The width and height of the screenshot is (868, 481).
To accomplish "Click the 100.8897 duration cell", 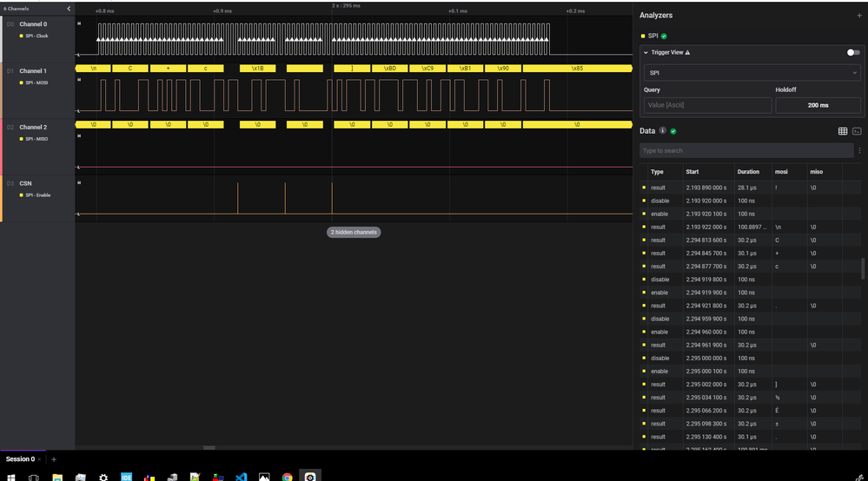I will click(752, 227).
